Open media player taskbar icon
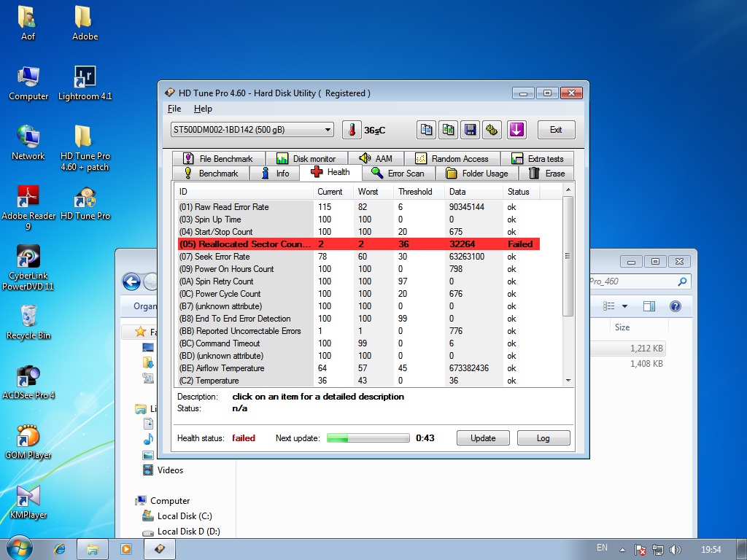 (x=126, y=549)
